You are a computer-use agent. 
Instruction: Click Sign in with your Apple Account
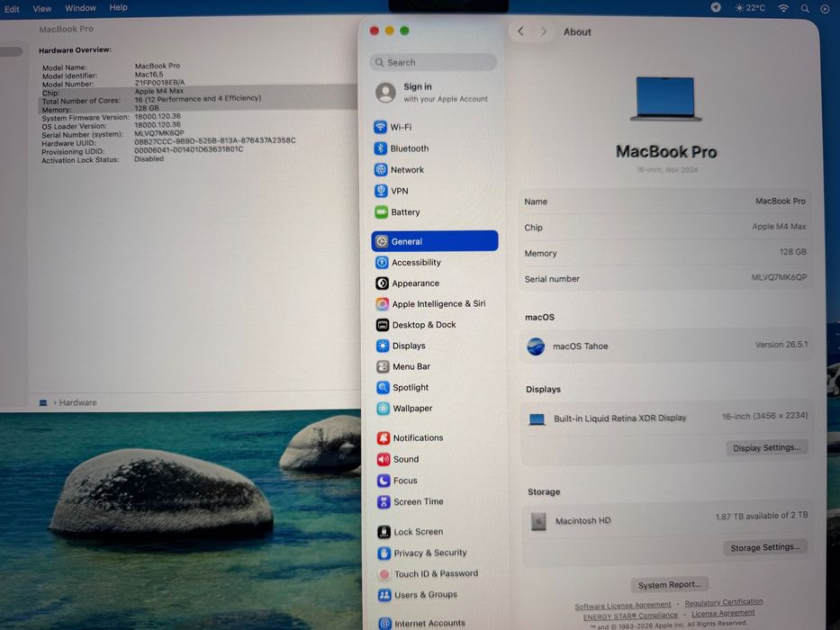click(x=433, y=93)
